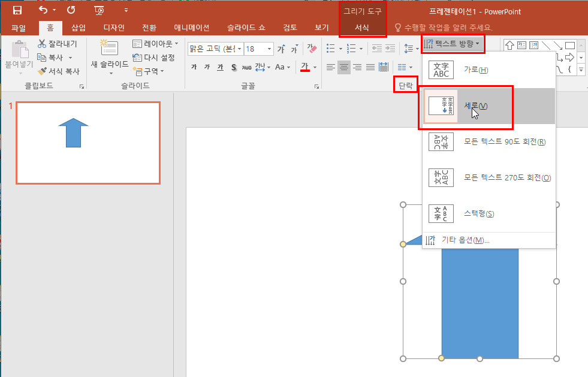Viewport: 588px width, 377px height.
Task: Click the Undo arrow icon
Action: [x=43, y=10]
